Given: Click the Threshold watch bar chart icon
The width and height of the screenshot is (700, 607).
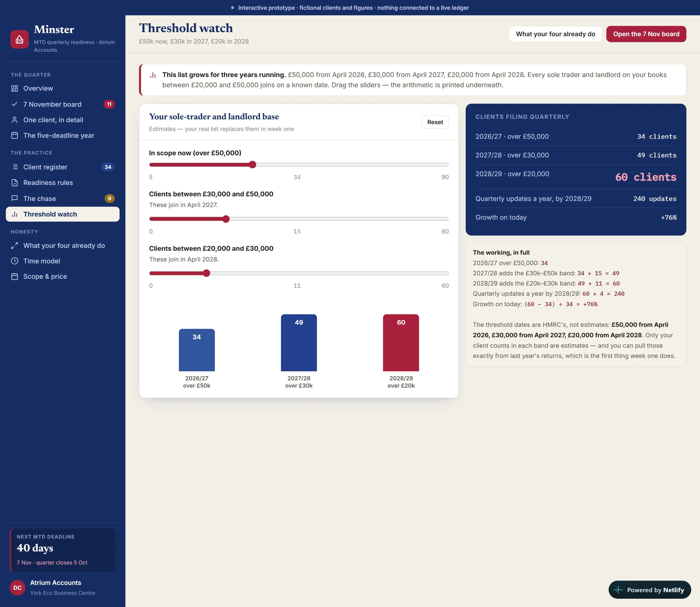Looking at the screenshot, I should 15,214.
